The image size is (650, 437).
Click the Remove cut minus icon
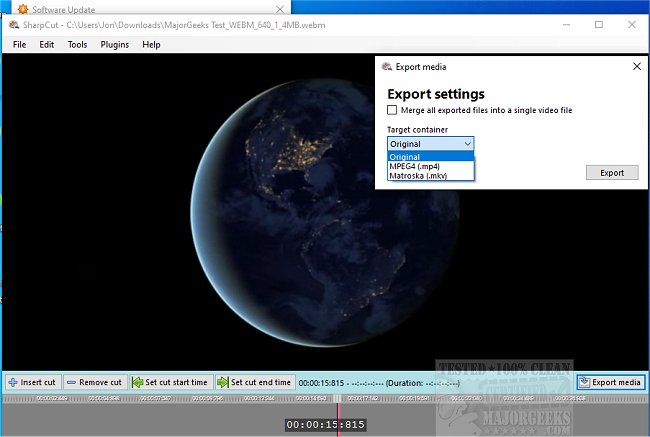[72, 382]
